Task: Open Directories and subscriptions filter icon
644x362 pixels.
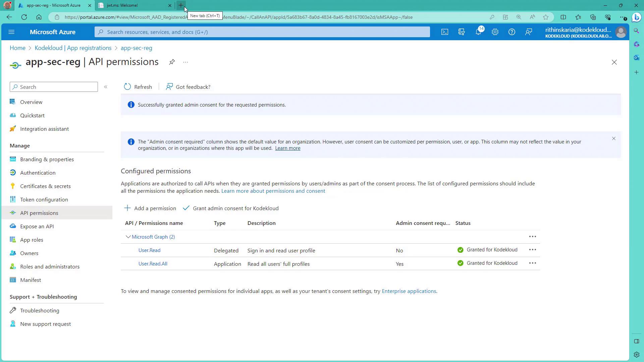Action: coord(462,32)
